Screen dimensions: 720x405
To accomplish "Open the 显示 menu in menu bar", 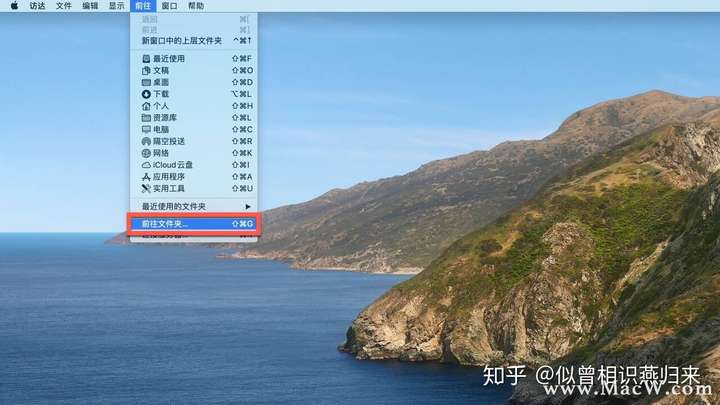I will [117, 6].
